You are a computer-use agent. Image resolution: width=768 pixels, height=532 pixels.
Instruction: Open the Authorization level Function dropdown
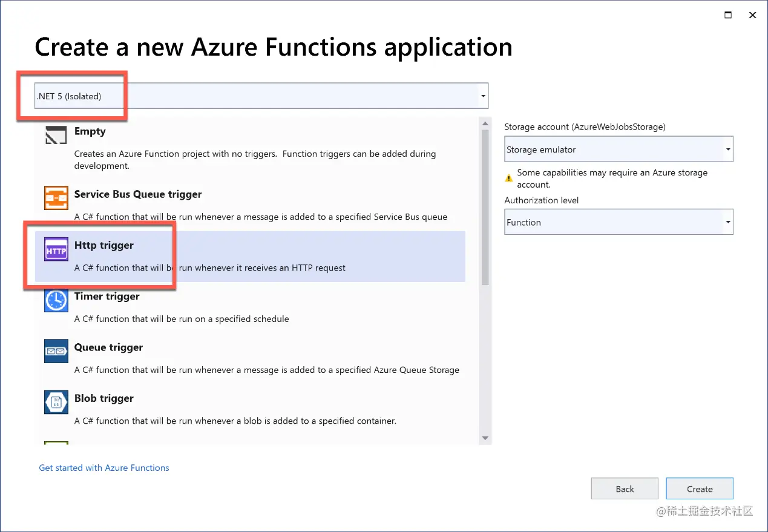(x=728, y=222)
